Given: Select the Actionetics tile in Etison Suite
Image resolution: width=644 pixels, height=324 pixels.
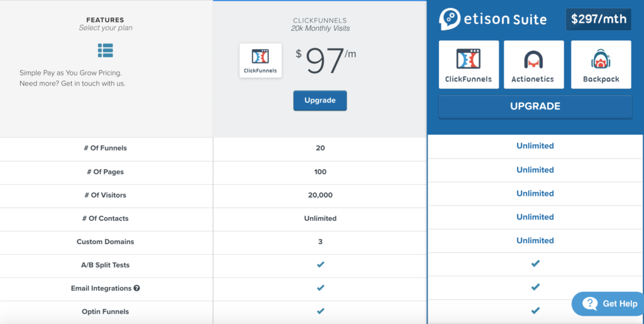Looking at the screenshot, I should pos(533,64).
